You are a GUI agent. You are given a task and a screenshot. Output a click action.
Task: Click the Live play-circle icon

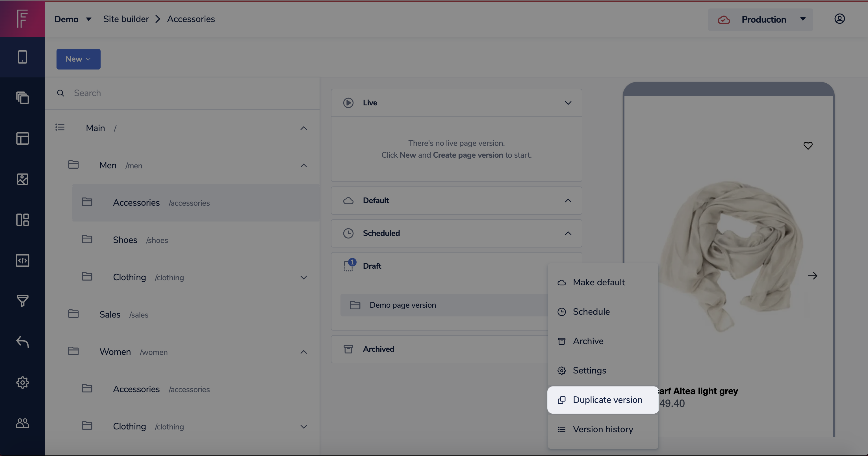click(x=348, y=103)
